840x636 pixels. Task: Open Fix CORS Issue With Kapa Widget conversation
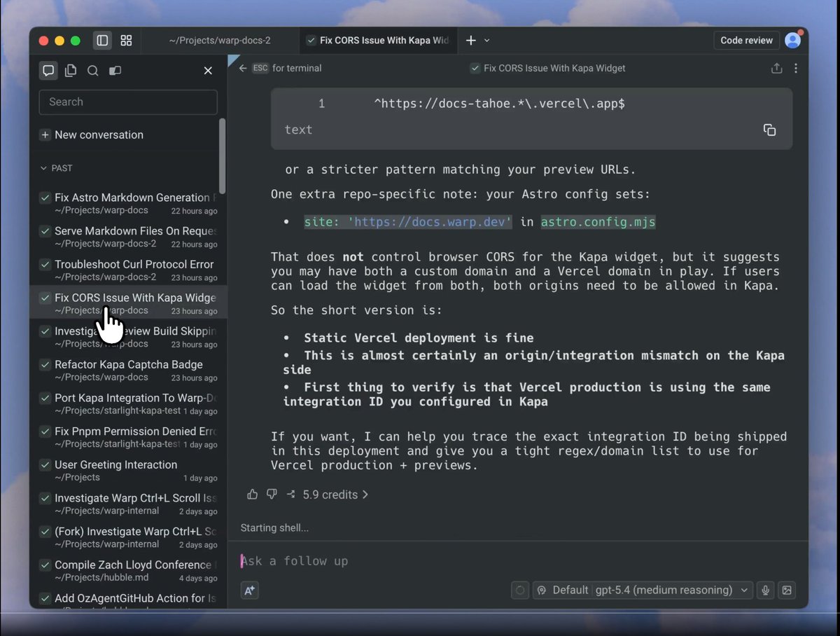point(129,303)
